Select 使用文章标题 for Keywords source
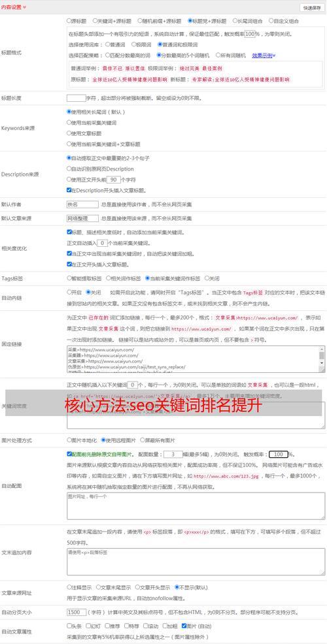 tap(69, 133)
